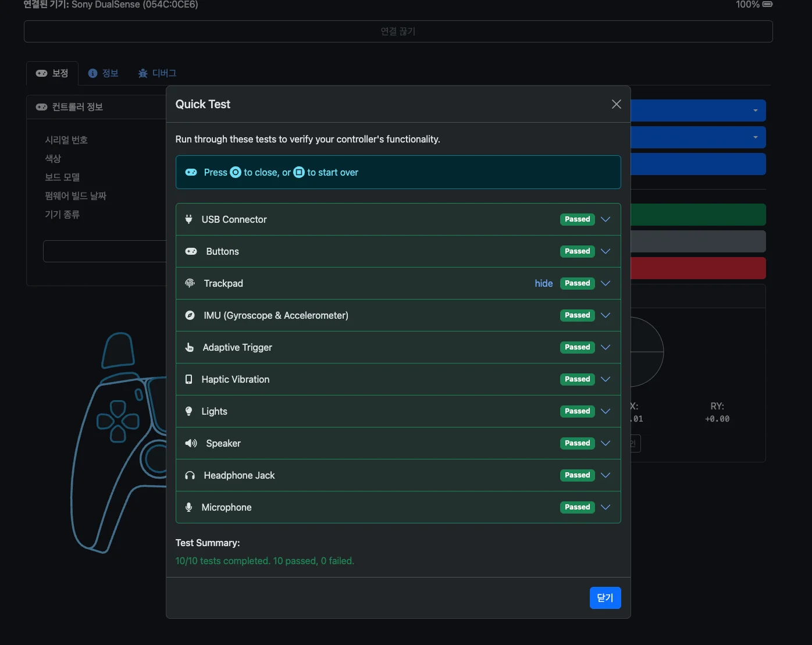Click the Trackpad fingerprint icon

(x=190, y=283)
